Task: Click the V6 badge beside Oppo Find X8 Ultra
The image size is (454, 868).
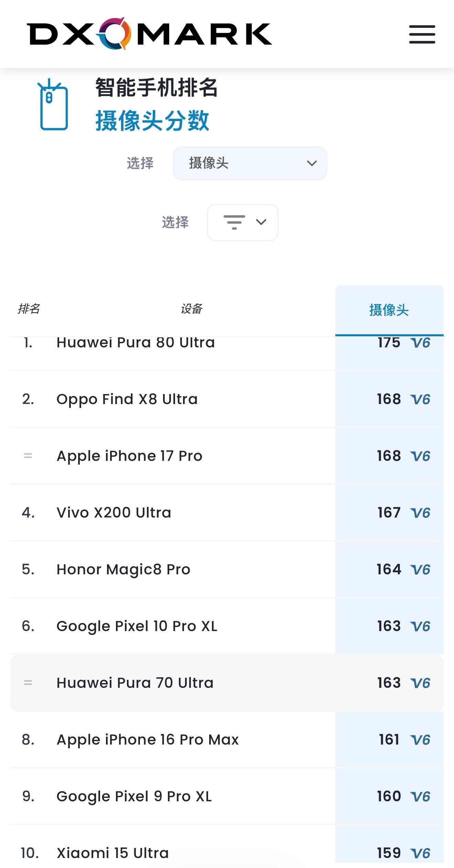Action: pos(420,399)
